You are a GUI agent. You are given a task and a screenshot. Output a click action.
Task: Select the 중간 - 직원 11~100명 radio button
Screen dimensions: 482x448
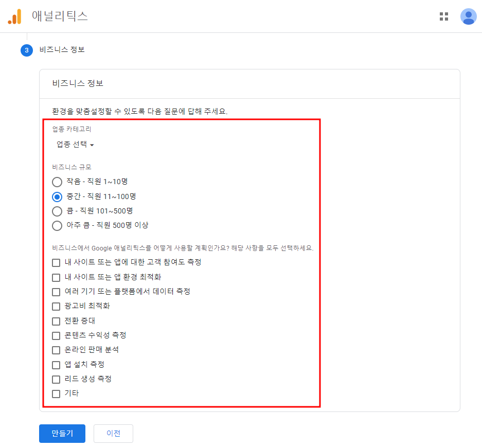pos(57,196)
